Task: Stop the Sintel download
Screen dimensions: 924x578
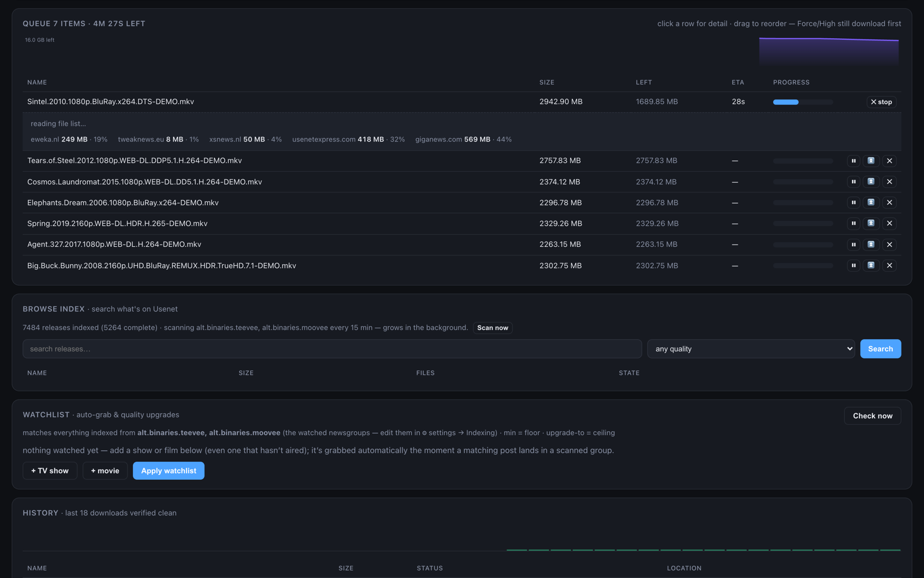Action: pos(881,102)
